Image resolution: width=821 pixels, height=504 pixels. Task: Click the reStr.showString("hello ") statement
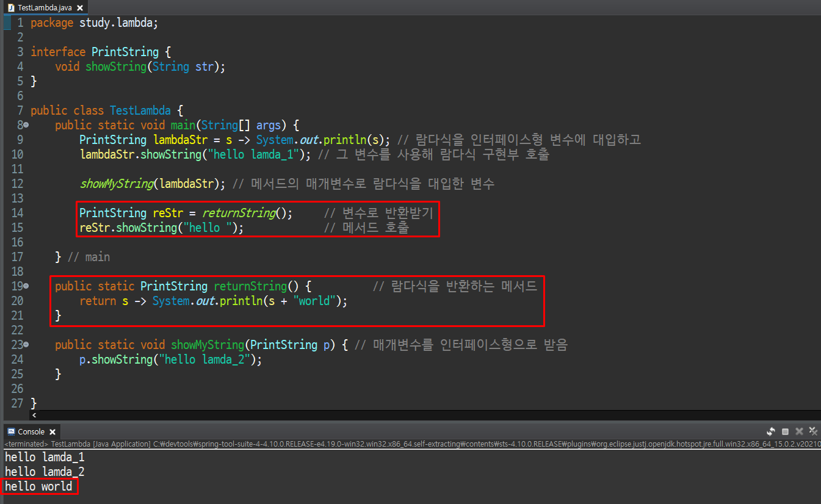click(x=162, y=228)
